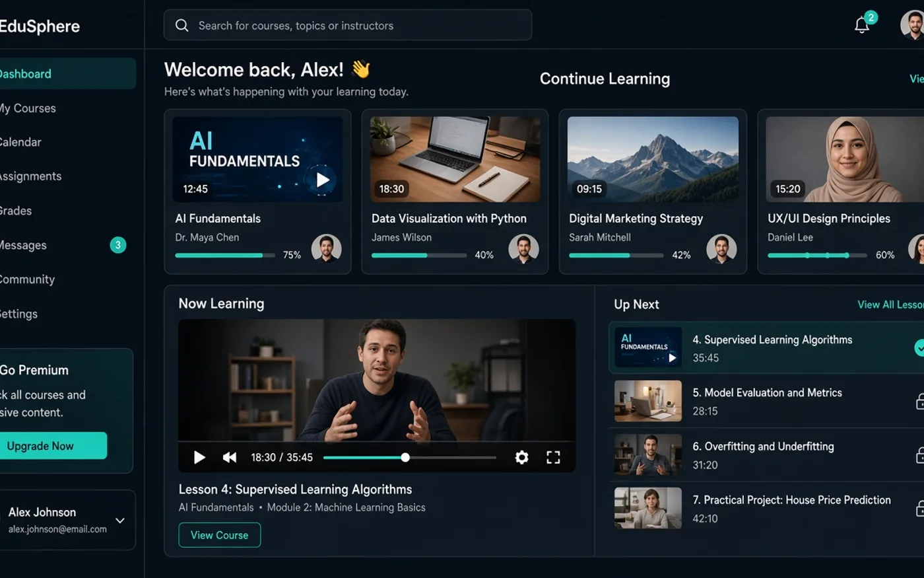Image resolution: width=924 pixels, height=578 pixels.
Task: Click checkmark on Supervised Learning Algorithms lesson
Action: [919, 347]
